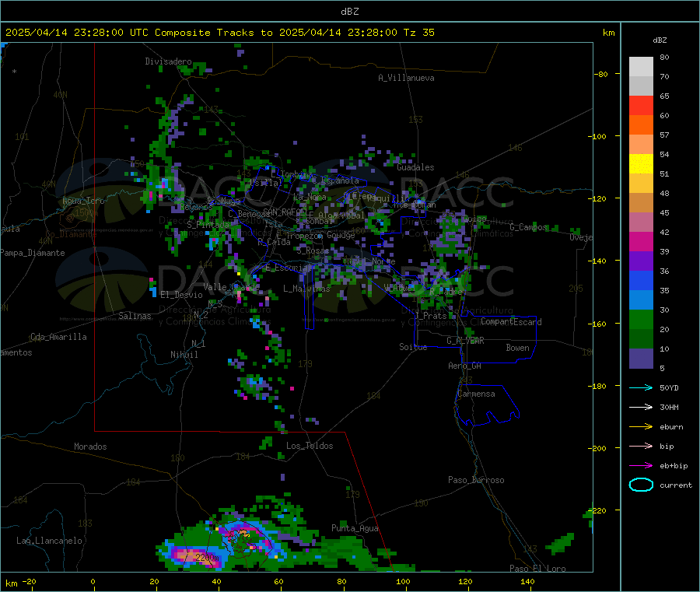Click the 'Soitue' map label
The height and width of the screenshot is (592, 700).
413,347
